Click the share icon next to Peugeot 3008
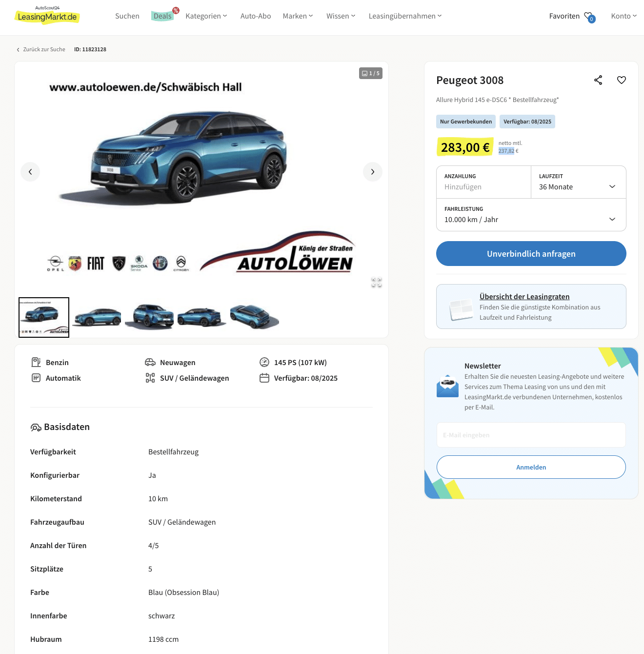644x654 pixels. pos(598,80)
